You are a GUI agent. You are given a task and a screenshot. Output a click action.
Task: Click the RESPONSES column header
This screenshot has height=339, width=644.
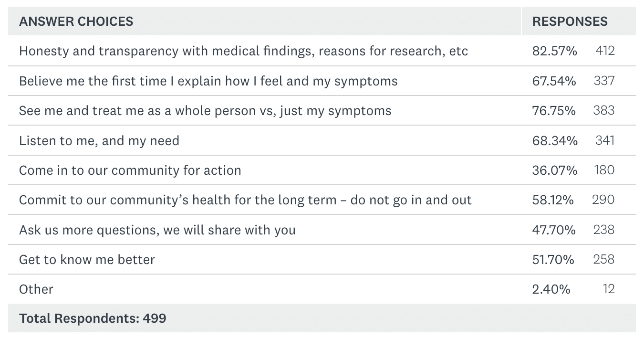(x=570, y=21)
